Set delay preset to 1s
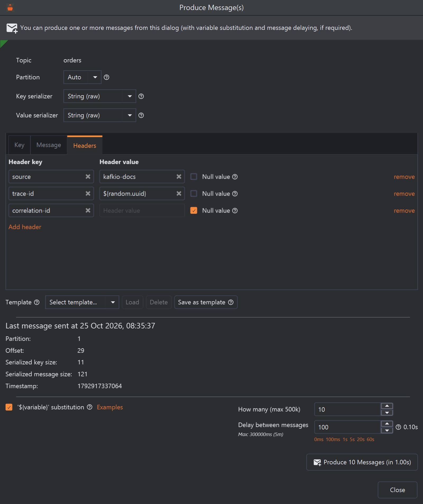 [345, 439]
